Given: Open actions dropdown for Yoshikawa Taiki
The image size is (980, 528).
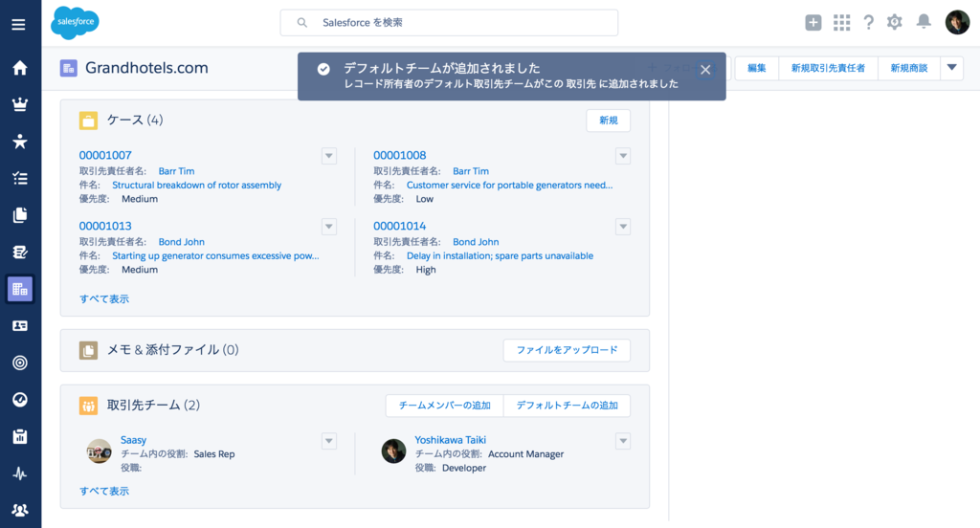Looking at the screenshot, I should (x=623, y=441).
